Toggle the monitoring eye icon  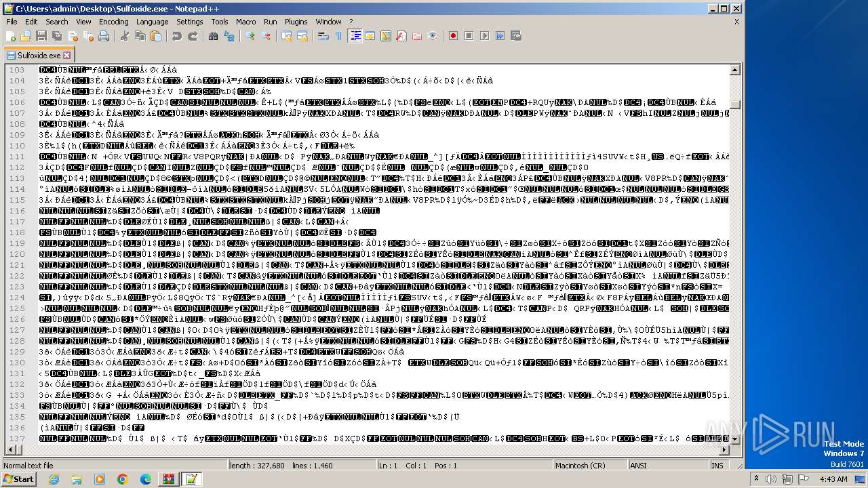[x=433, y=36]
